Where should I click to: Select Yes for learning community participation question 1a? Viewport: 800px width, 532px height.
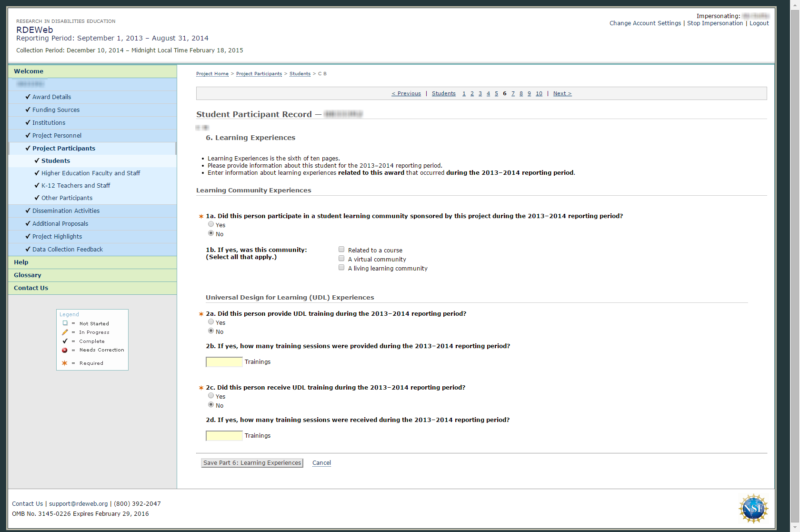[211, 224]
